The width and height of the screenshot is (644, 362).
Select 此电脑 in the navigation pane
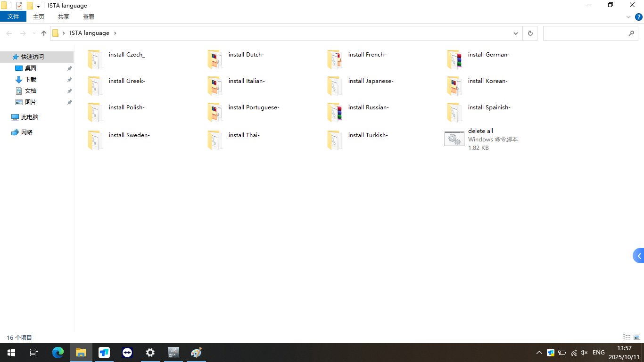click(x=29, y=117)
